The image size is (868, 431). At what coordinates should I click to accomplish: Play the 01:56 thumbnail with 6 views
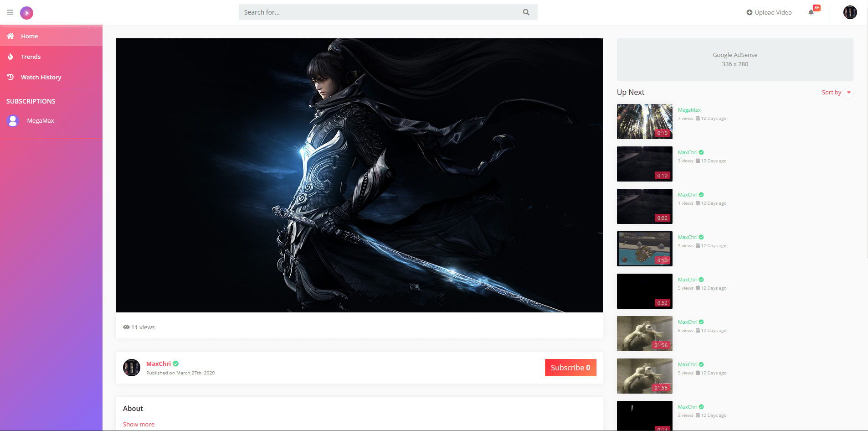pos(644,333)
